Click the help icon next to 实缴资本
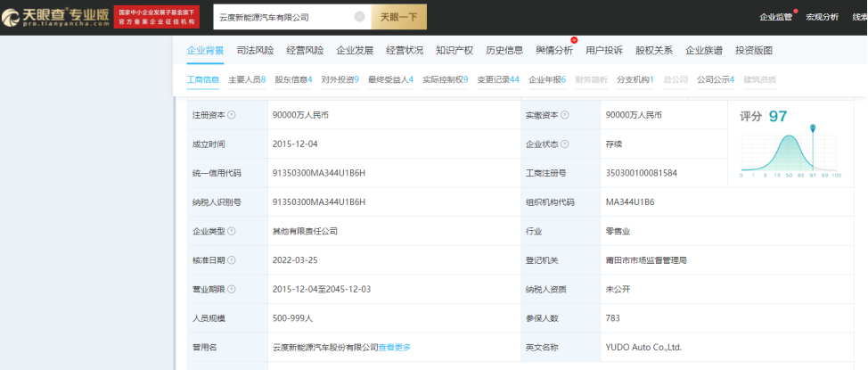 (x=565, y=115)
